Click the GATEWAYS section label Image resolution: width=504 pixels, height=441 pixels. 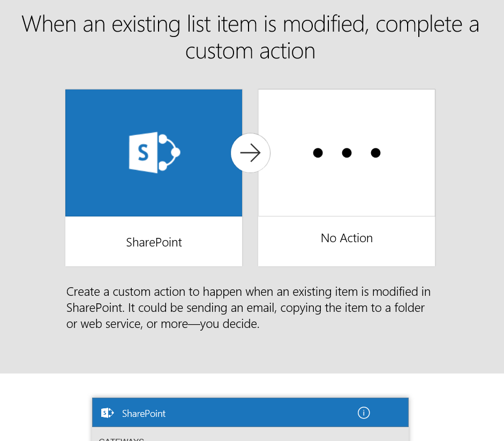[x=121, y=439]
